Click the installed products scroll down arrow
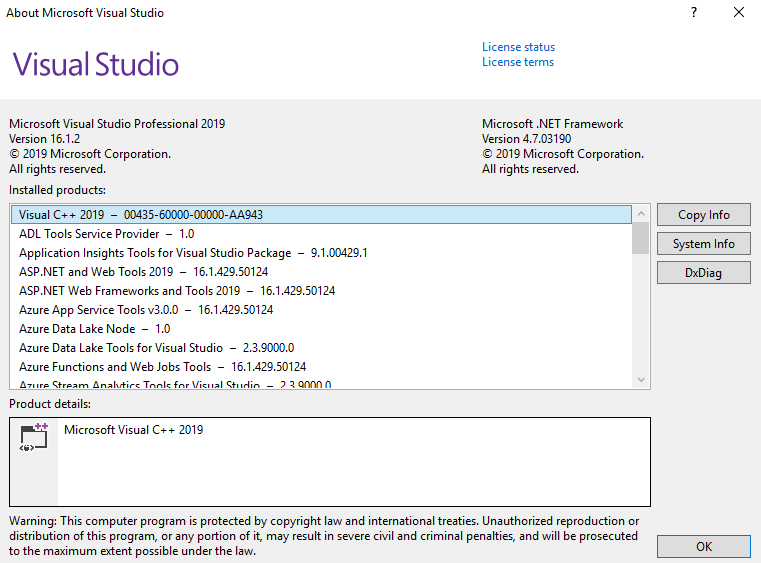Image resolution: width=761 pixels, height=563 pixels. pyautogui.click(x=641, y=380)
